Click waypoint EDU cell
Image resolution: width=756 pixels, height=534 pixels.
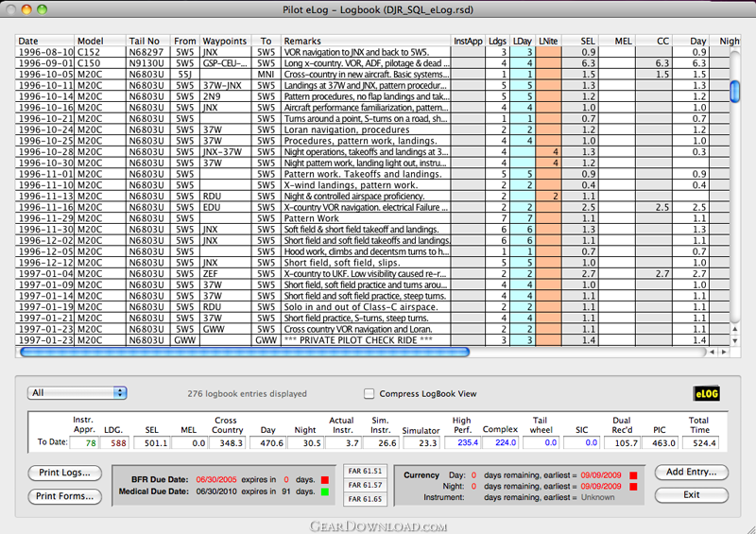click(x=225, y=207)
